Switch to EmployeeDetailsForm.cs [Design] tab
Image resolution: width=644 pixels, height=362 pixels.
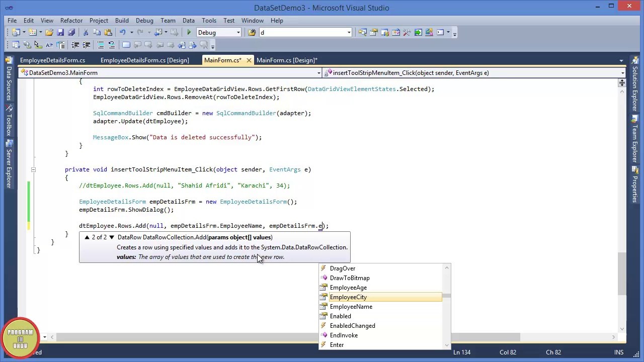[x=145, y=60]
